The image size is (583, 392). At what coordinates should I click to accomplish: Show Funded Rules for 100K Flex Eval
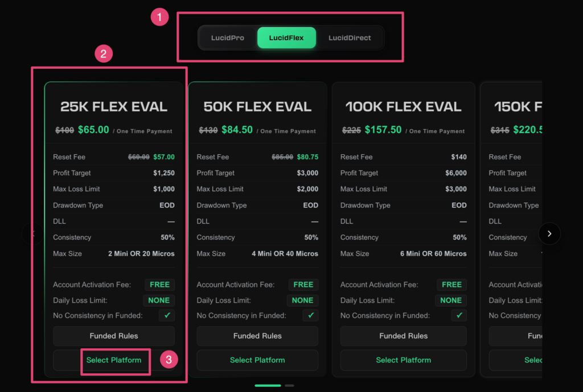pyautogui.click(x=403, y=336)
